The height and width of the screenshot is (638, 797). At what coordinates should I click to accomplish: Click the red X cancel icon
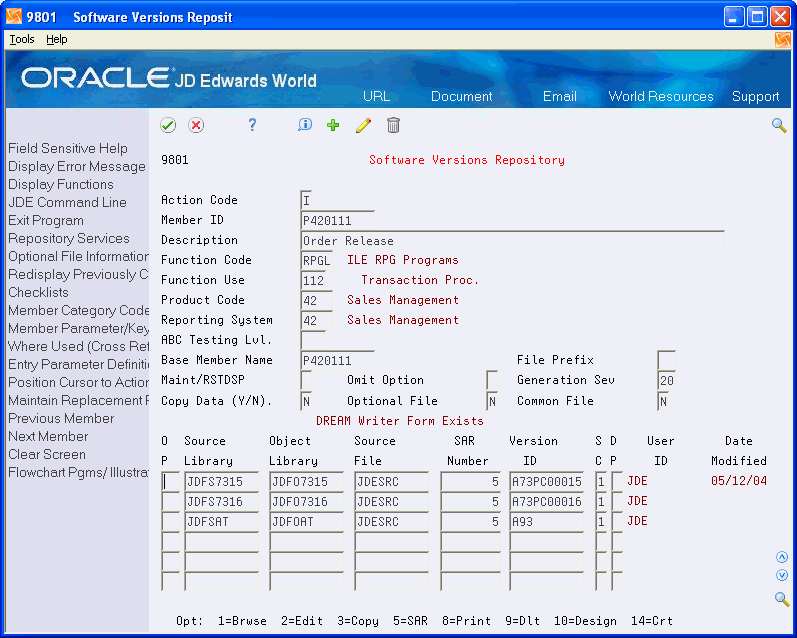pyautogui.click(x=196, y=125)
